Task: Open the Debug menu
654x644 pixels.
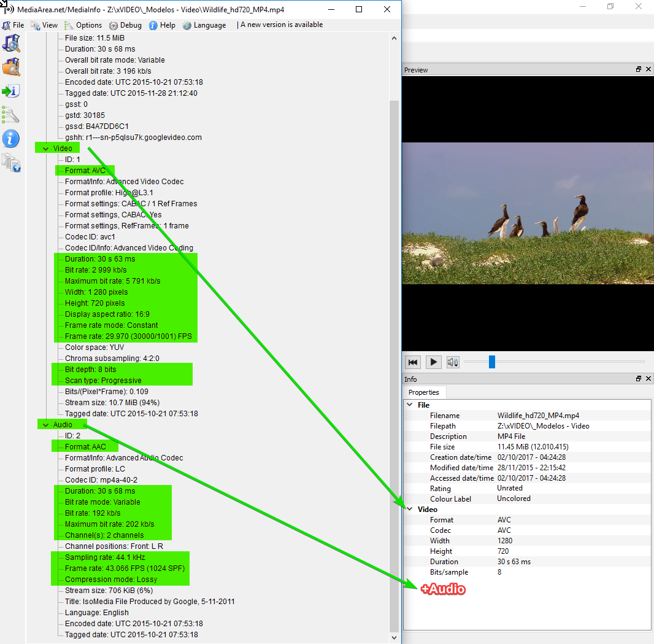Action: (125, 25)
